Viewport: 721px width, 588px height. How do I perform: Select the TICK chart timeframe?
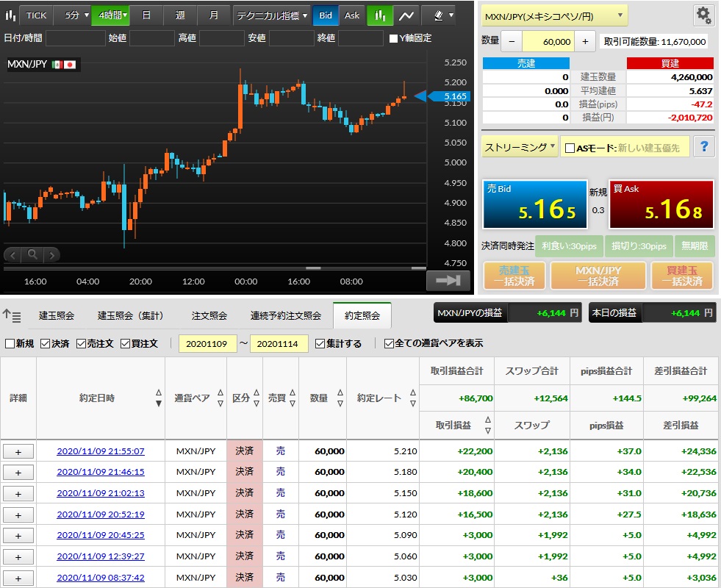click(x=36, y=15)
